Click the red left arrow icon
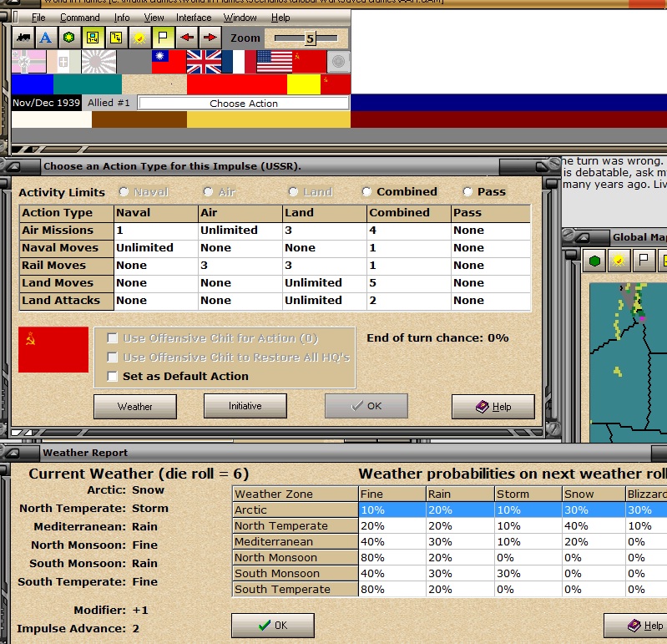The height and width of the screenshot is (644, 667). [187, 38]
